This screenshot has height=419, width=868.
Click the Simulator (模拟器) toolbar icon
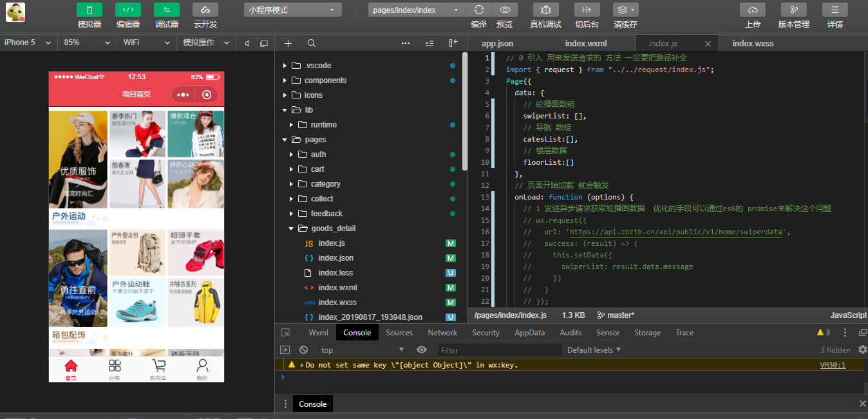pos(90,10)
